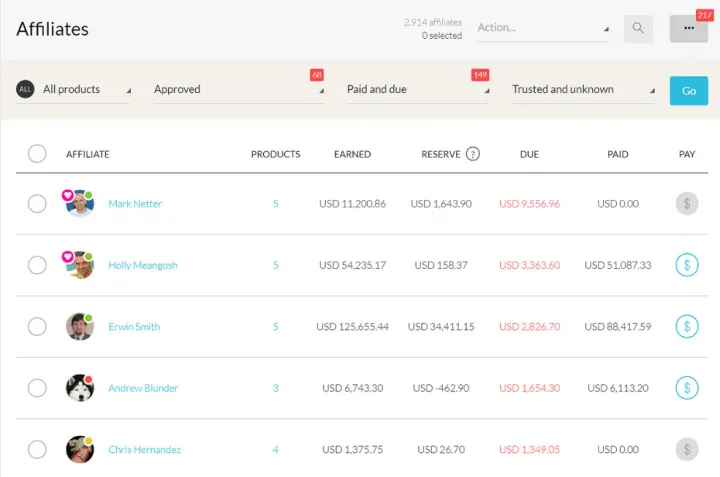Open the Action dropdown
This screenshot has width=720, height=477.
(543, 28)
